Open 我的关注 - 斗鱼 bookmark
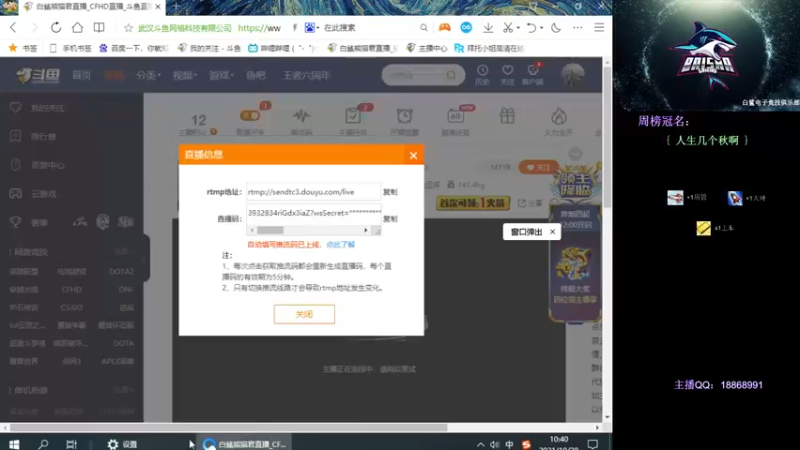The image size is (800, 450). 209,48
